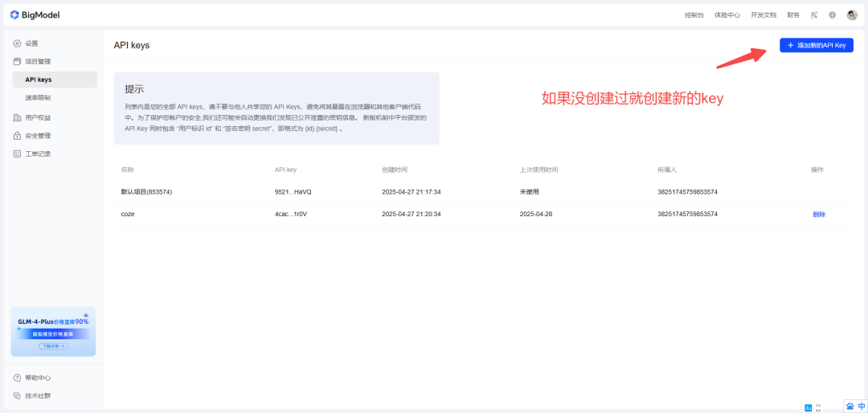Open the globe language switcher
868x413 pixels.
click(x=832, y=15)
